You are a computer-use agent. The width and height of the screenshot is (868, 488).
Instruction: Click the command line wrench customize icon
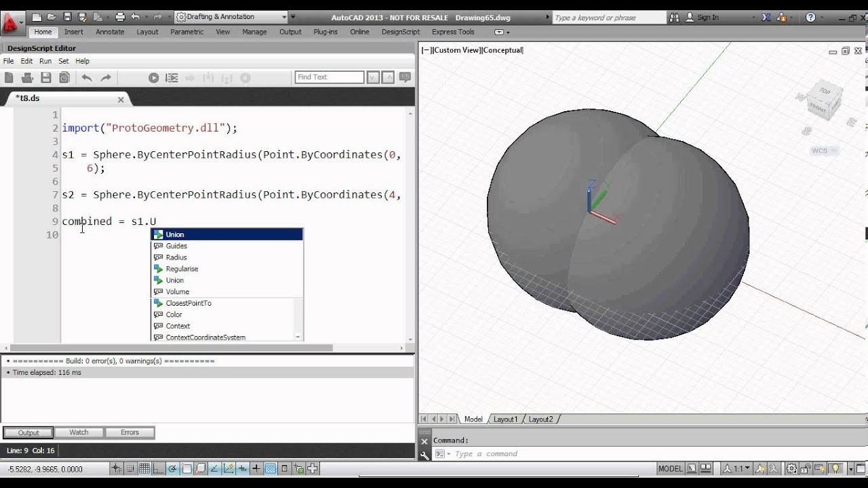pos(425,455)
